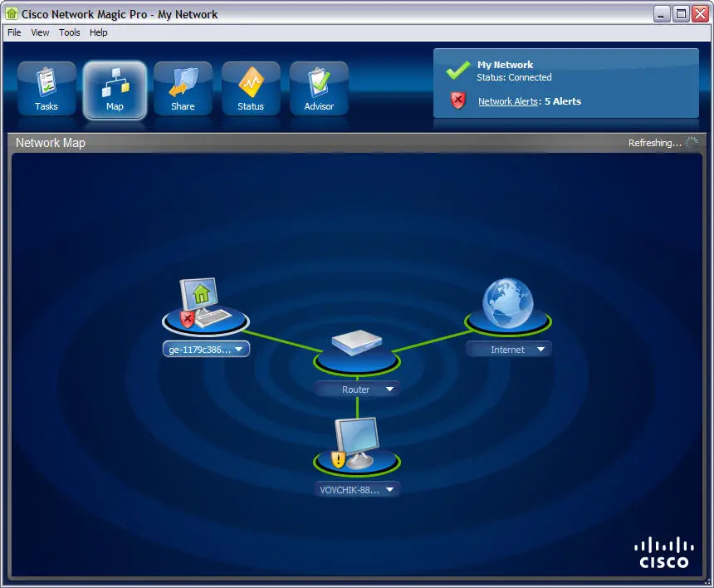Open the Network Alerts link
The image size is (714, 588).
[x=508, y=101]
